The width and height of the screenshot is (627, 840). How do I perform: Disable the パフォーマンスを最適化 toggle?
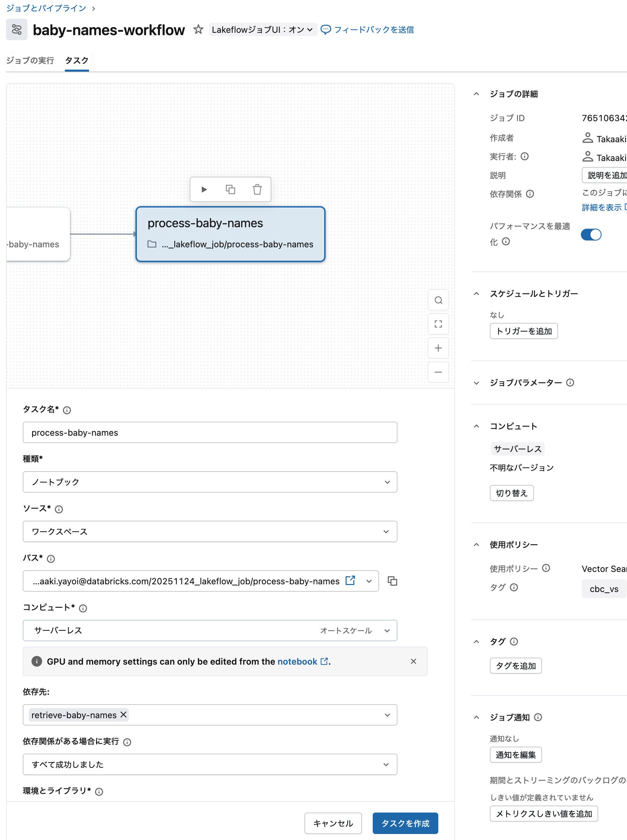pyautogui.click(x=591, y=235)
